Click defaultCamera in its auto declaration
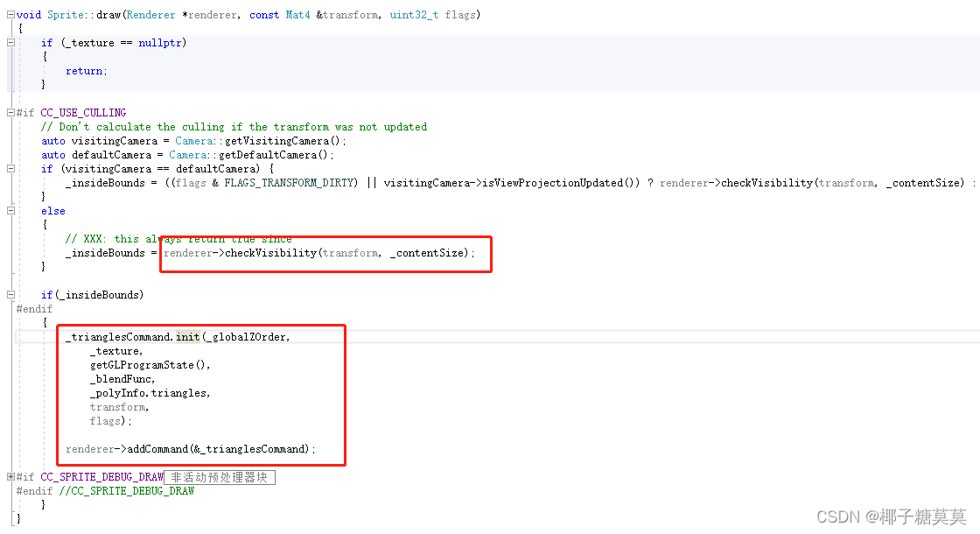Viewport: 980px width, 534px height. [111, 154]
